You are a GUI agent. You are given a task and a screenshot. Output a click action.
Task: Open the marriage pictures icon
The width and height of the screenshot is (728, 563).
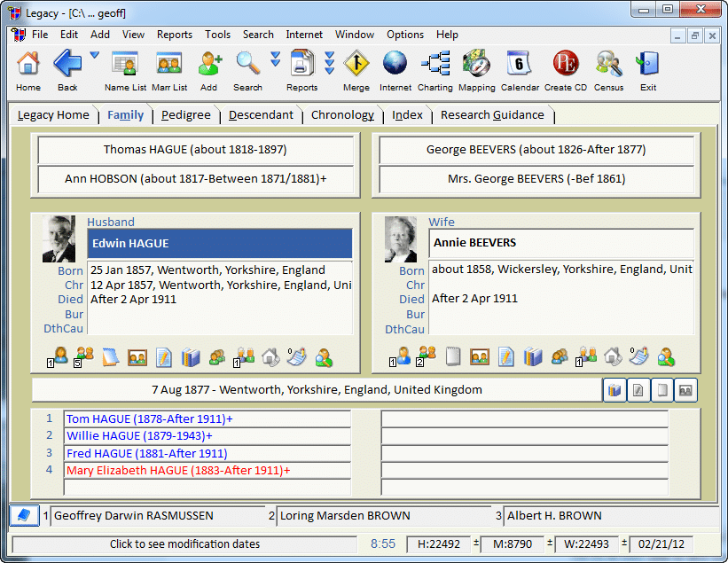tap(685, 390)
